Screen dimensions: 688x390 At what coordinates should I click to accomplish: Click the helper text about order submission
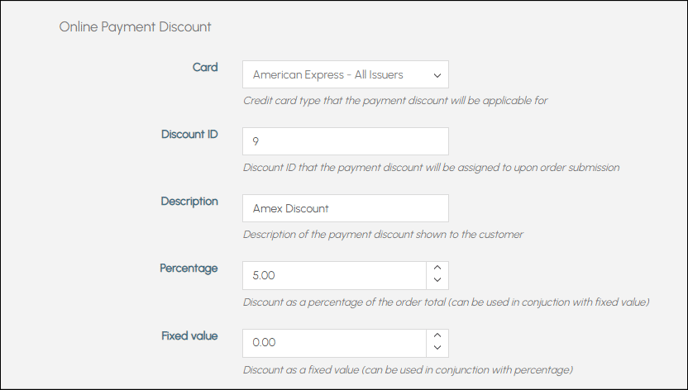[431, 168]
